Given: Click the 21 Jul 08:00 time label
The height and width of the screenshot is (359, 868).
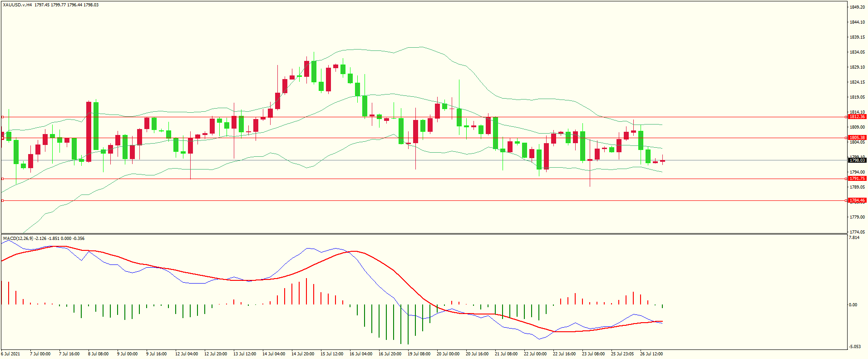Looking at the screenshot, I should click(x=506, y=354).
